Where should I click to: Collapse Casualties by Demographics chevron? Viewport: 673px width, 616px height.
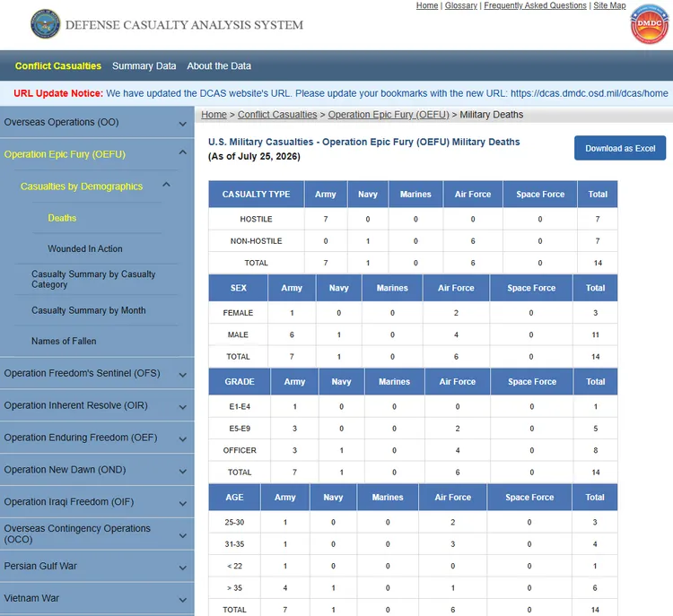tap(167, 185)
